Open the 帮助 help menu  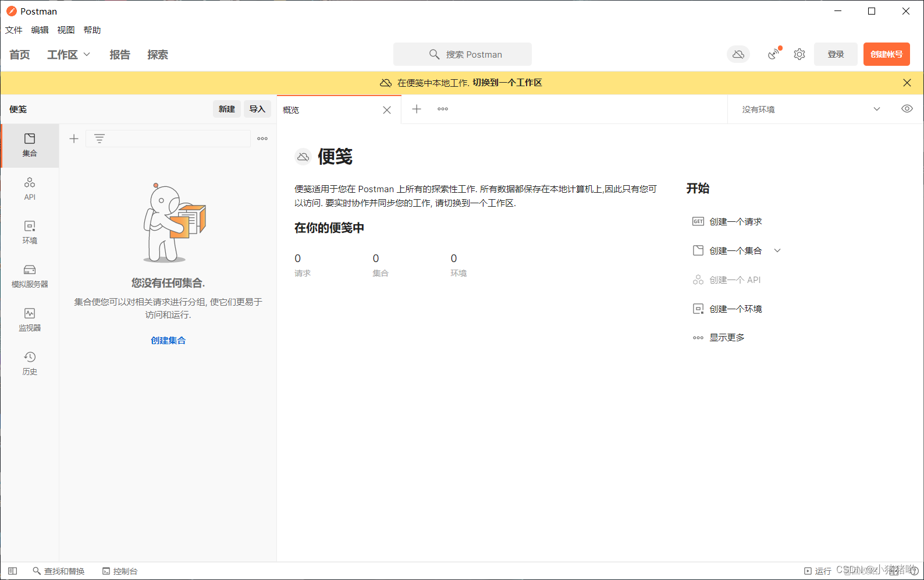[93, 30]
